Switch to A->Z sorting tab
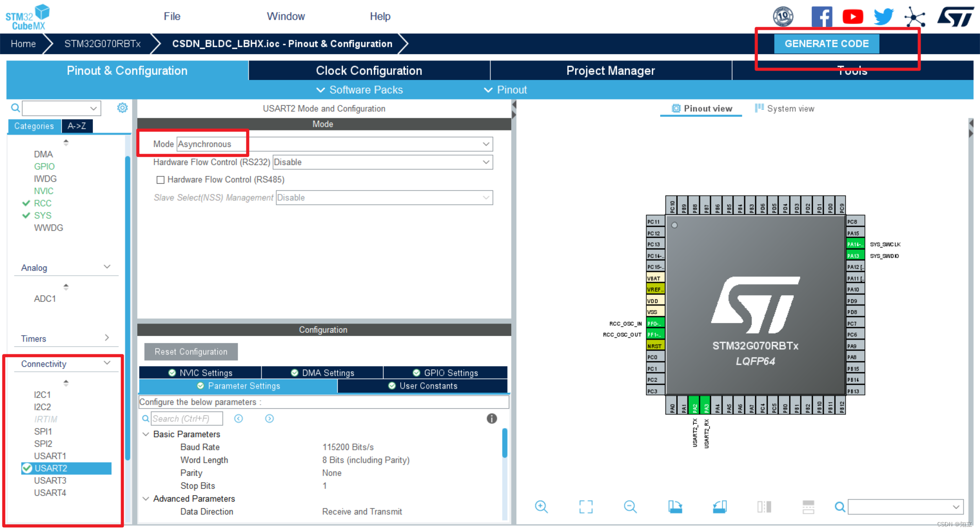The image size is (980, 532). (x=77, y=126)
